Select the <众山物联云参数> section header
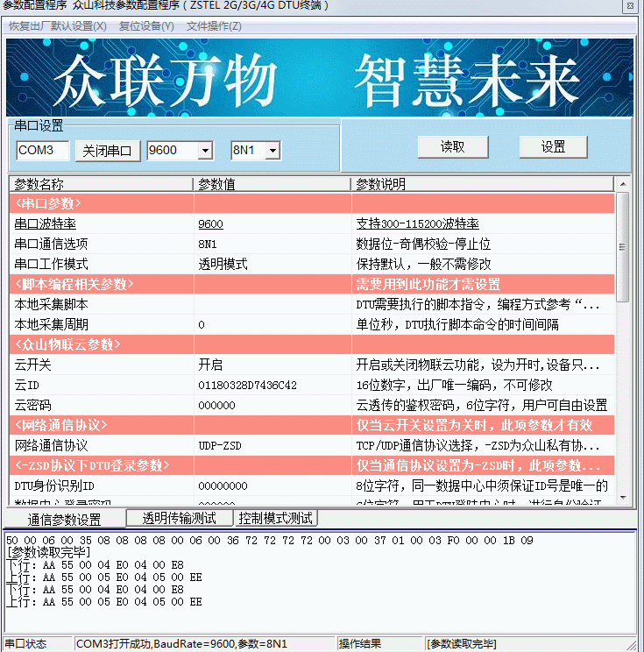The width and height of the screenshot is (644, 652). tap(312, 344)
